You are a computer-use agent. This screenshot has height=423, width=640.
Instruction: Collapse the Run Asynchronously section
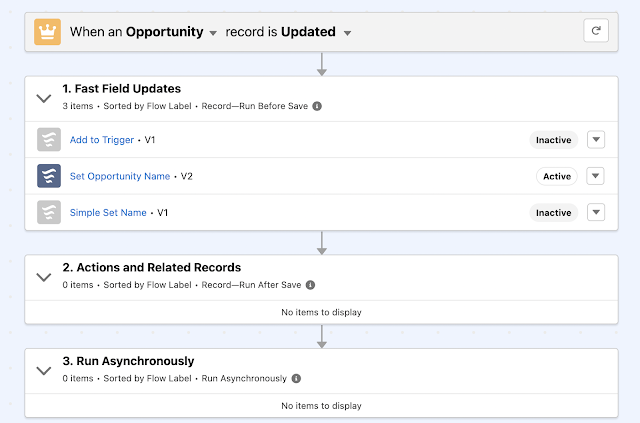[43, 370]
